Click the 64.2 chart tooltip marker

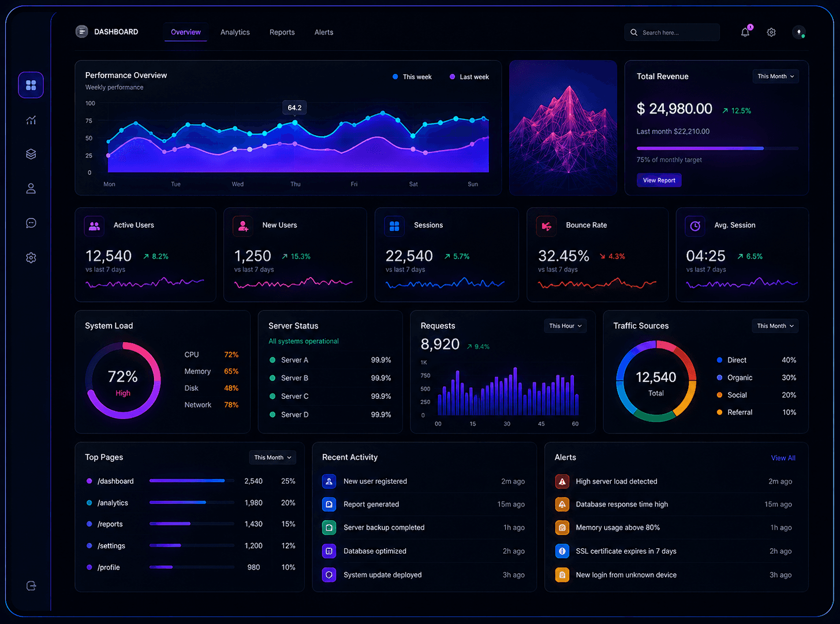coord(294,107)
